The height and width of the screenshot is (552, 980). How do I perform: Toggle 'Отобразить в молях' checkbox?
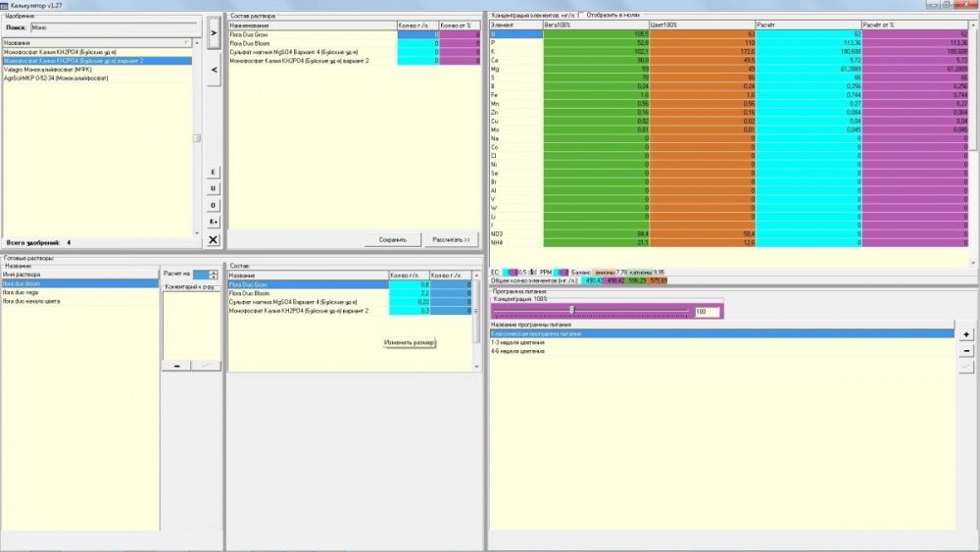pyautogui.click(x=581, y=15)
